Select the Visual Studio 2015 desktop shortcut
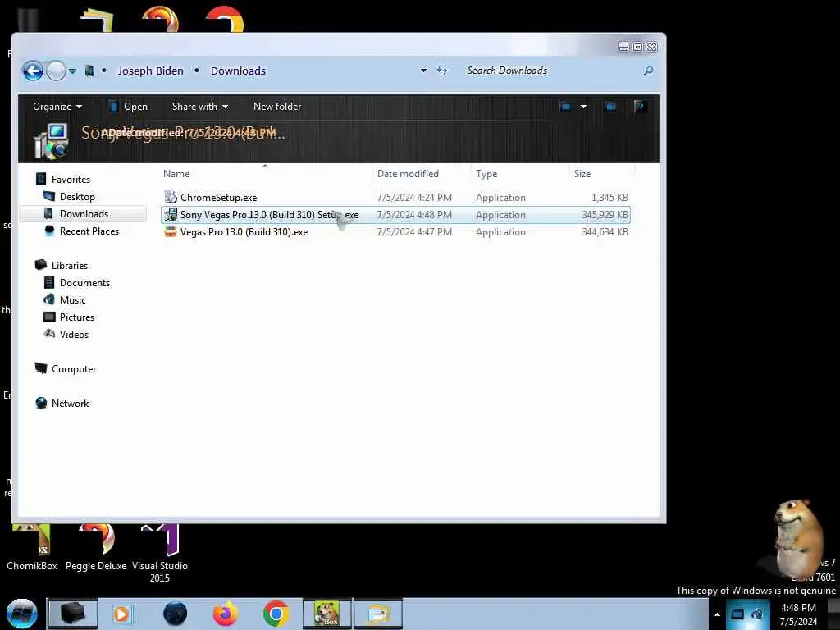The height and width of the screenshot is (630, 840). pyautogui.click(x=160, y=554)
